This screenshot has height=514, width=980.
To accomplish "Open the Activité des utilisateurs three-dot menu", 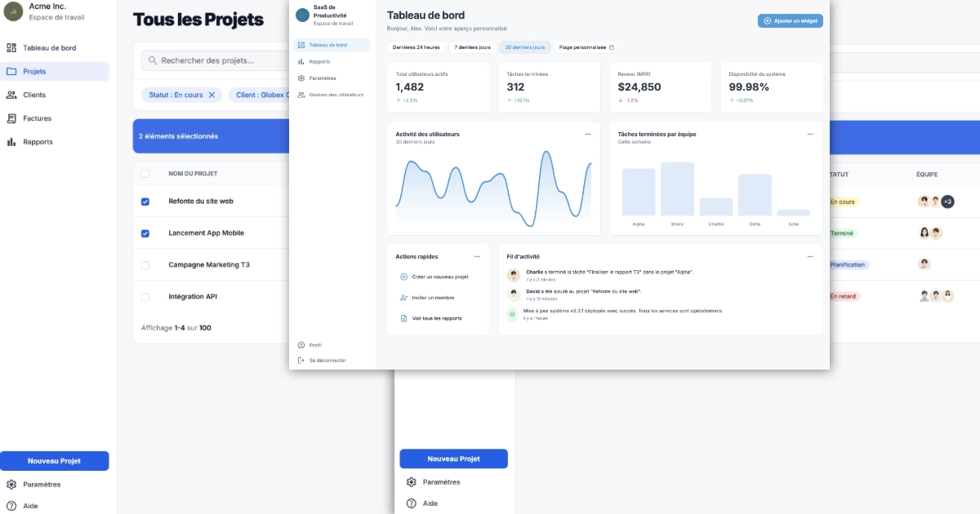I will [588, 134].
